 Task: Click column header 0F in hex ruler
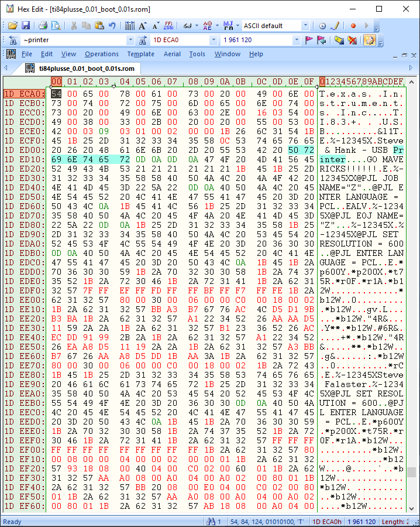[308, 81]
